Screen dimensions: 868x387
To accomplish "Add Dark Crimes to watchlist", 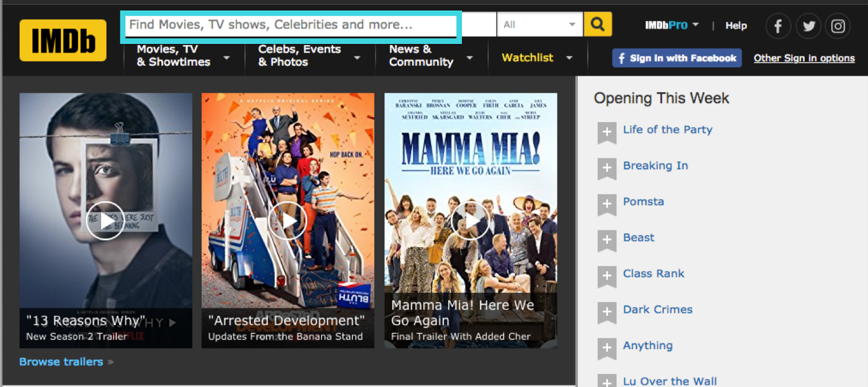I will 607,312.
